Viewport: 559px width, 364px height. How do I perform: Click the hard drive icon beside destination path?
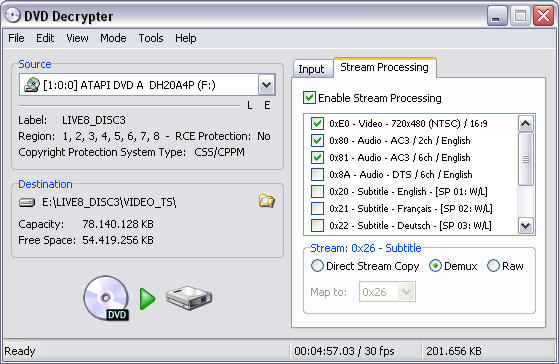point(27,203)
